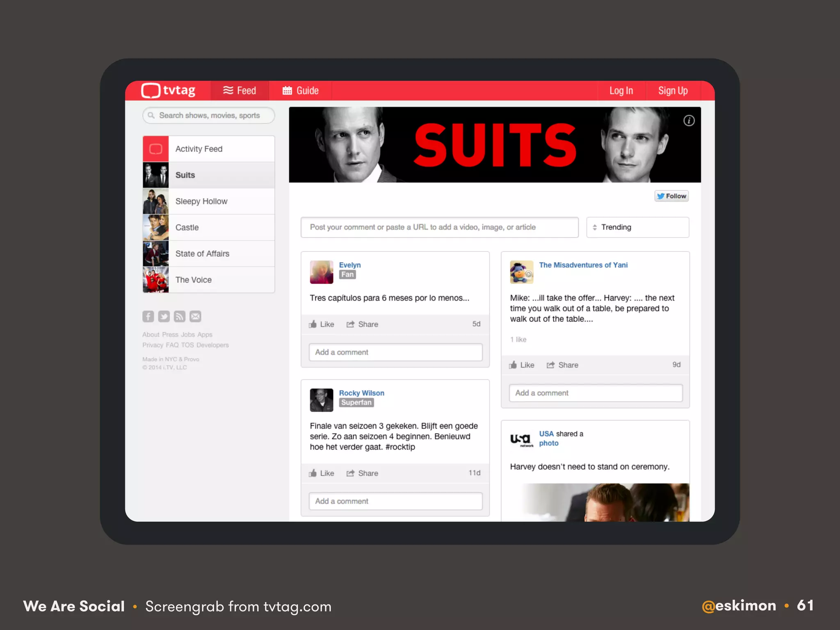Open the Jobs link

point(188,335)
